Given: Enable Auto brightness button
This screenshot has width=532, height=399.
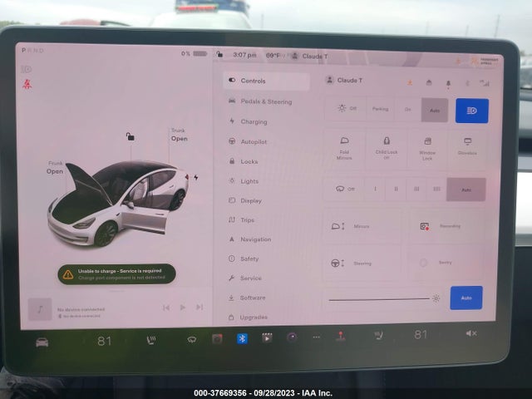Looking at the screenshot, I should click(466, 298).
